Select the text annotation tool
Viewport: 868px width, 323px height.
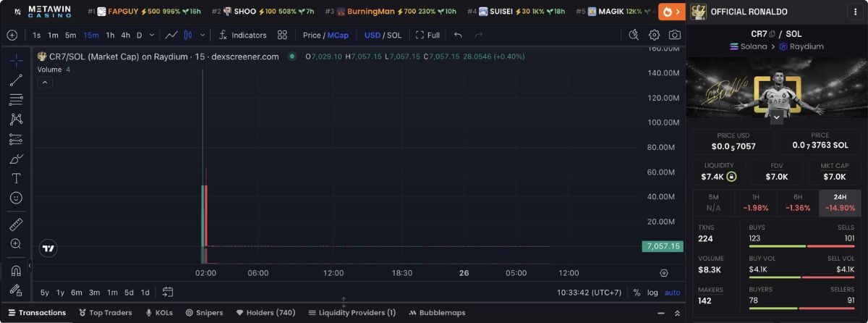(16, 178)
